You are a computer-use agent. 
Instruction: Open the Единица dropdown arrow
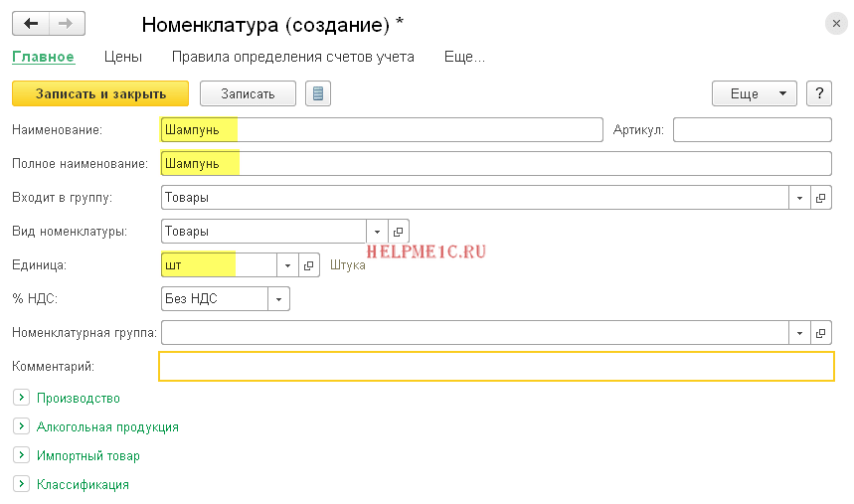point(287,265)
